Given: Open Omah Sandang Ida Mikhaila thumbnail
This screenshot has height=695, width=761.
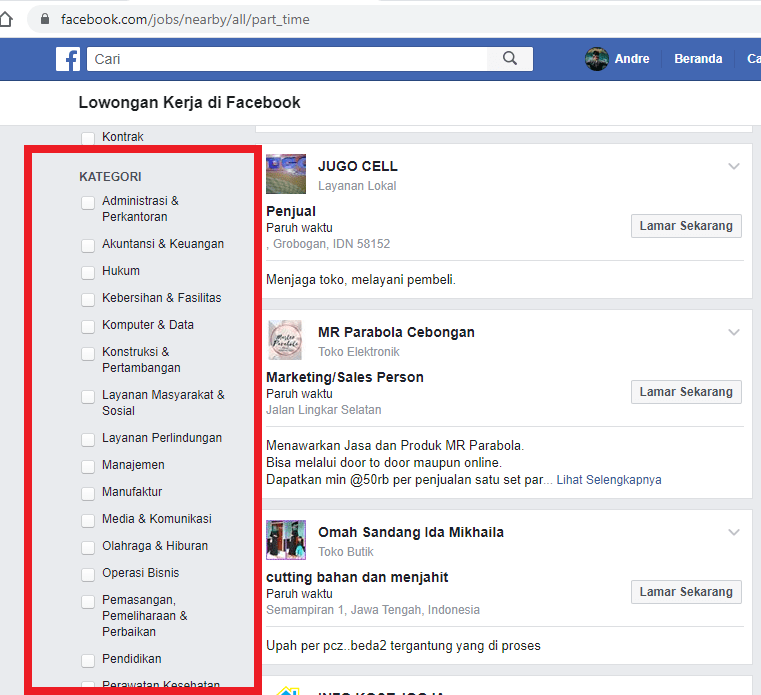Looking at the screenshot, I should 286,540.
